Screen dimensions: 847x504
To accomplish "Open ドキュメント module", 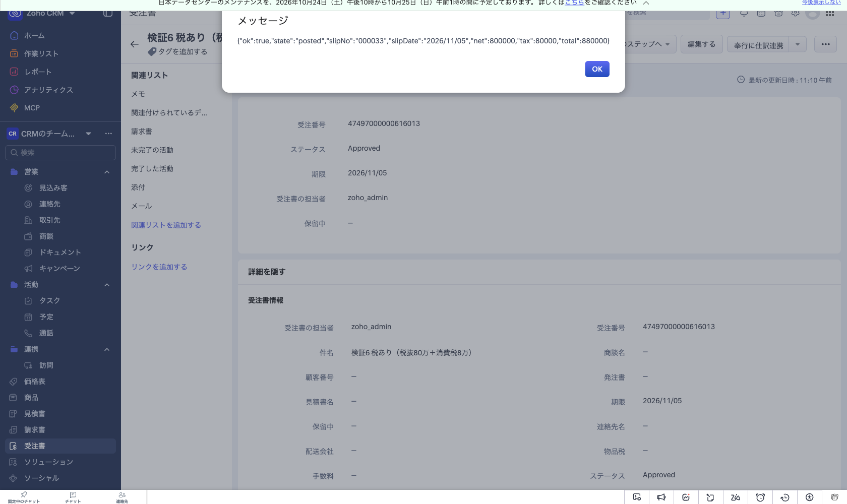I will pos(60,253).
